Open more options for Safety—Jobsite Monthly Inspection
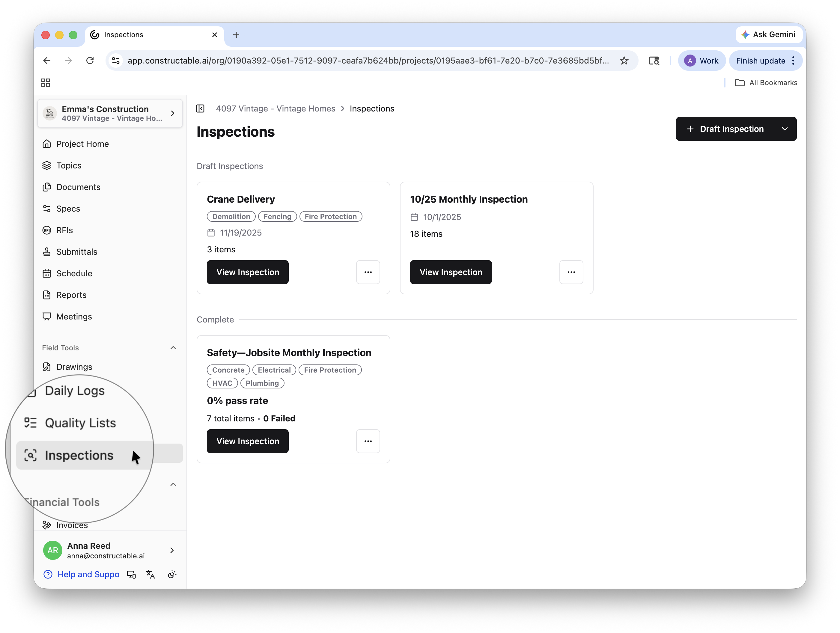The width and height of the screenshot is (840, 633). 368,441
